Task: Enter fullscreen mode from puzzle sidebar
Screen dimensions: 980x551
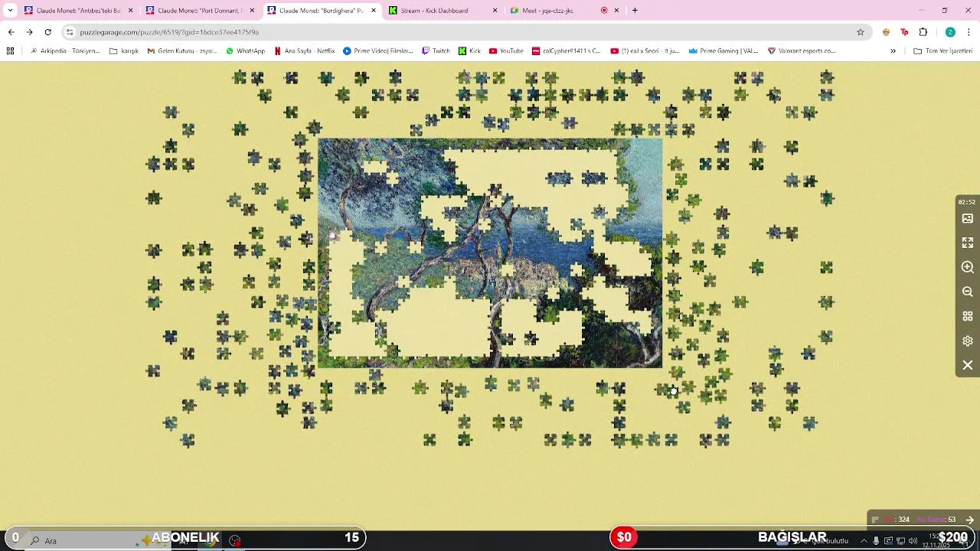Action: (x=968, y=243)
